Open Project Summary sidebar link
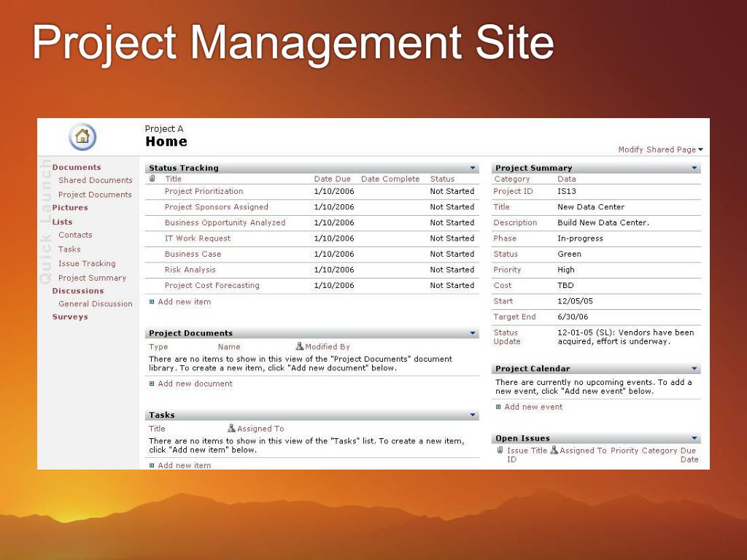The width and height of the screenshot is (747, 560). (x=93, y=278)
